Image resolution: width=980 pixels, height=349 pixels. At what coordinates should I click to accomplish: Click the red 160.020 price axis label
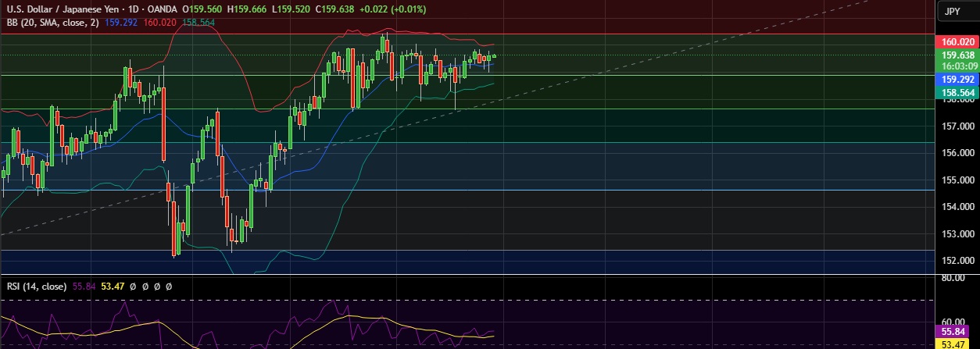tap(957, 44)
